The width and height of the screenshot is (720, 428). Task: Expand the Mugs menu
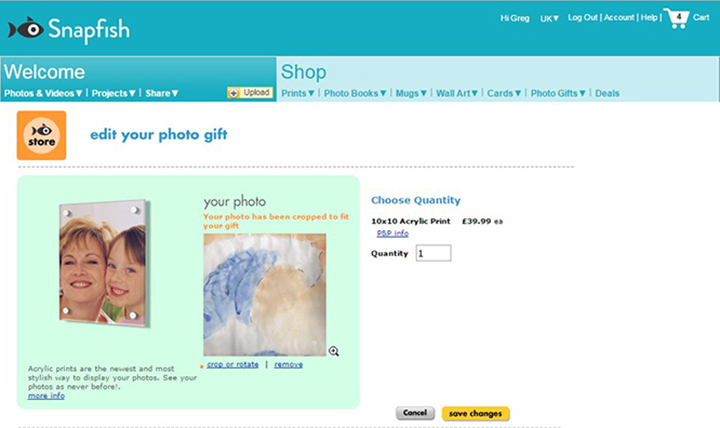tap(411, 93)
